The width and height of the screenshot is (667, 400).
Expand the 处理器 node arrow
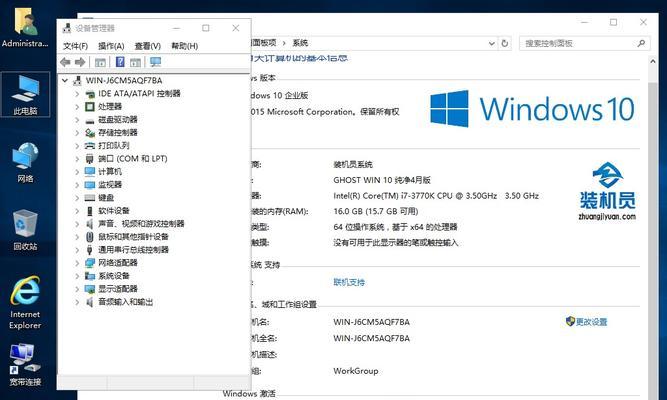(77, 106)
